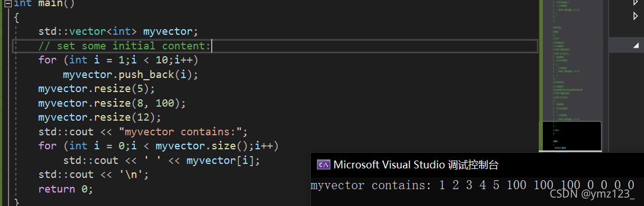Screen dimensions: 644x206
Task: Click the return 0 statement
Action: pos(66,189)
